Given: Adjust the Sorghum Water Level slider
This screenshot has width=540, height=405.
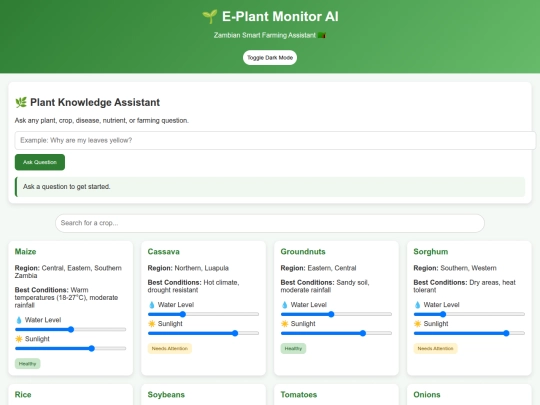Looking at the screenshot, I should point(469,314).
